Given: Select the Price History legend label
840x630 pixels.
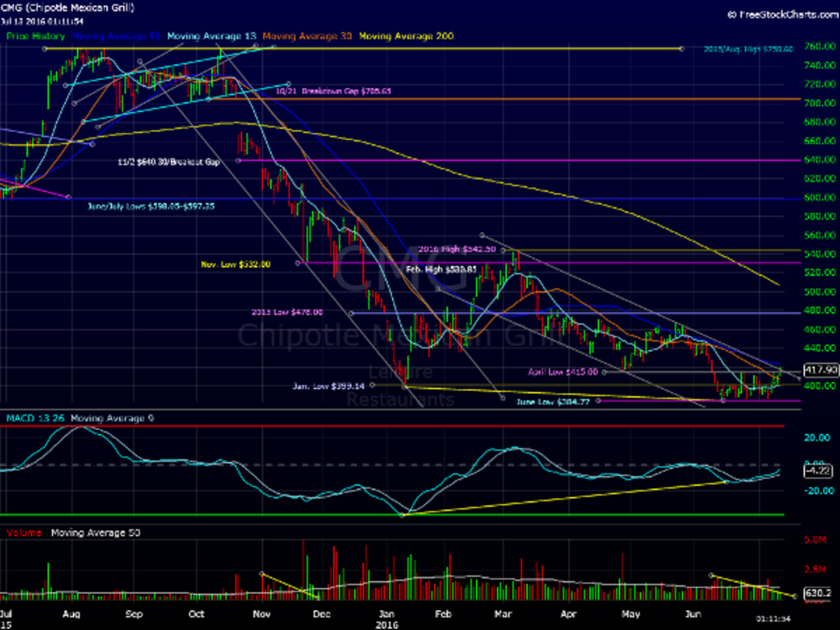Looking at the screenshot, I should (x=36, y=36).
